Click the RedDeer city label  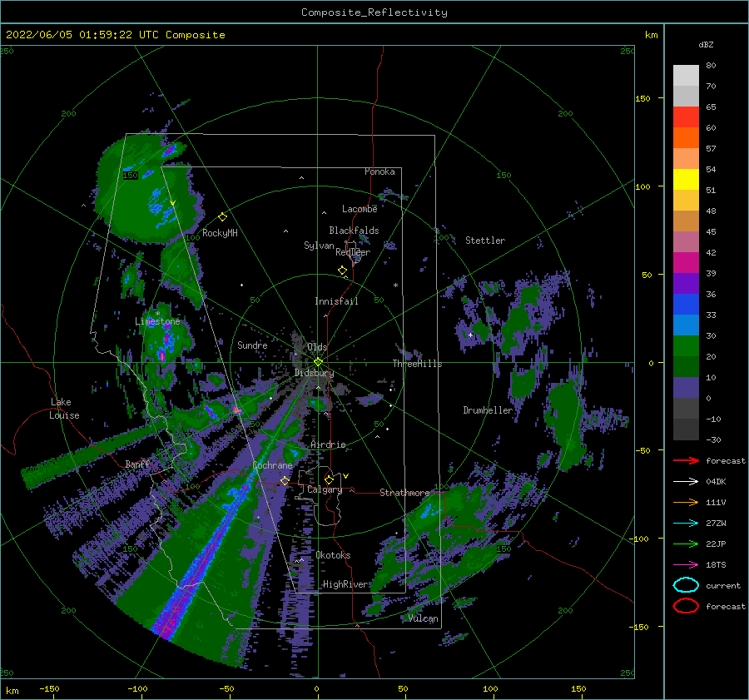pyautogui.click(x=353, y=252)
